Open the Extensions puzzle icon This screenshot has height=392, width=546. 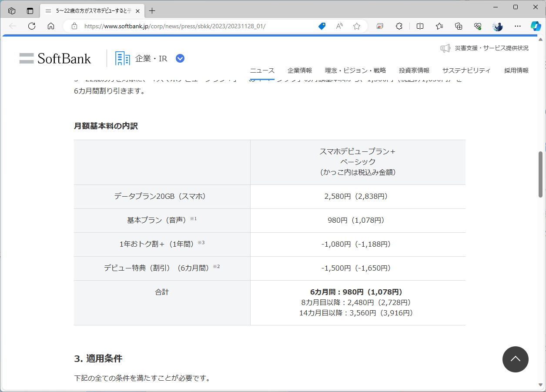[x=399, y=26]
